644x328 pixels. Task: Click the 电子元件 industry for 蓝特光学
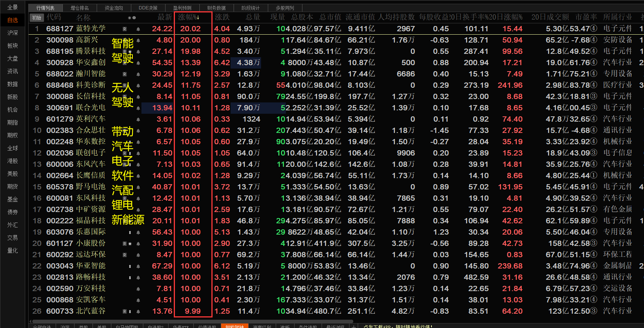(618, 29)
